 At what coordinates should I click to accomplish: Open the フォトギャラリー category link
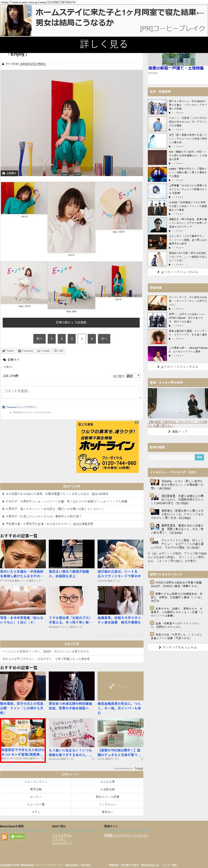[36, 781]
